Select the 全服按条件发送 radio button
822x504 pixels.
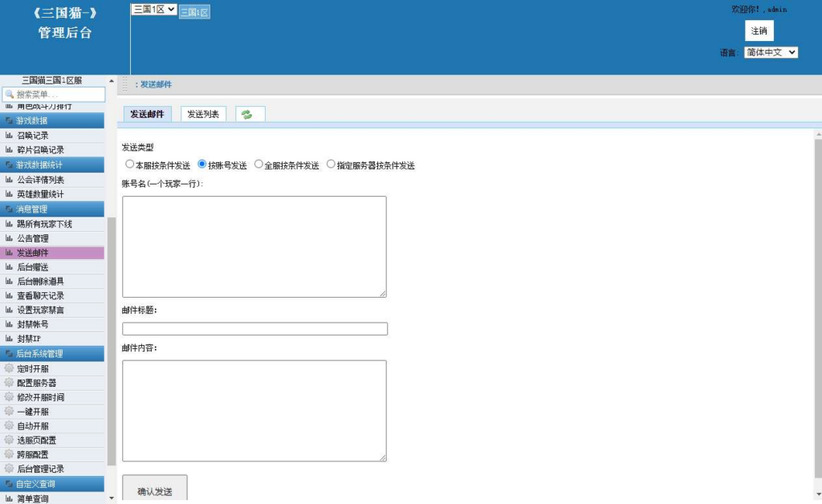[258, 165]
